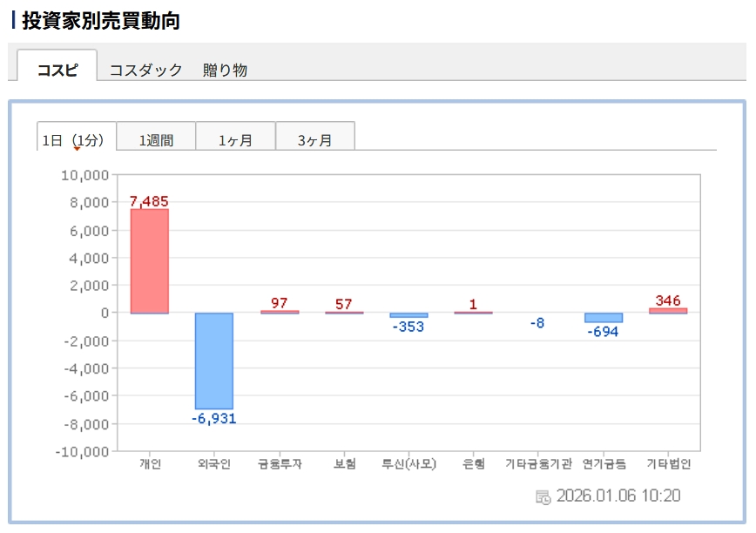
Task: Click the 2026.01.06 10:20 timestamp text
Action: (618, 496)
